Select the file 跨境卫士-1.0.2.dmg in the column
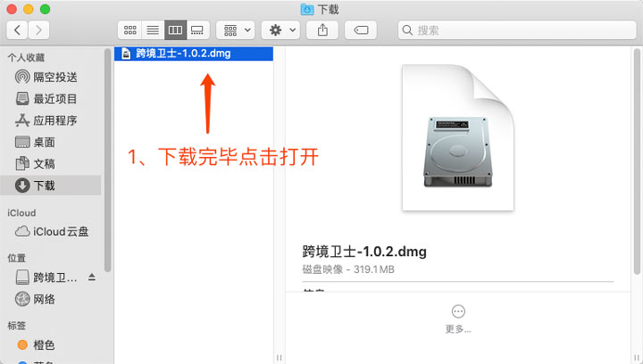 tap(194, 54)
